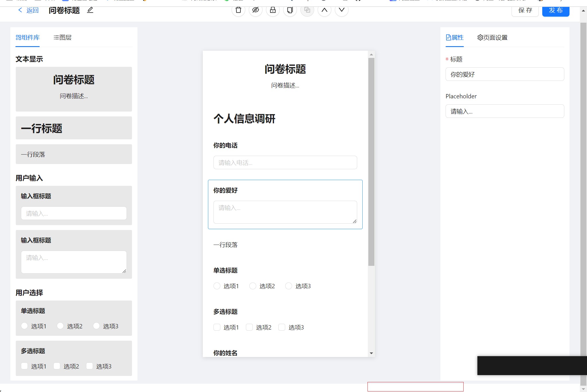Publish the questionnaire with 发布 button
The height and width of the screenshot is (392, 587).
pos(555,11)
